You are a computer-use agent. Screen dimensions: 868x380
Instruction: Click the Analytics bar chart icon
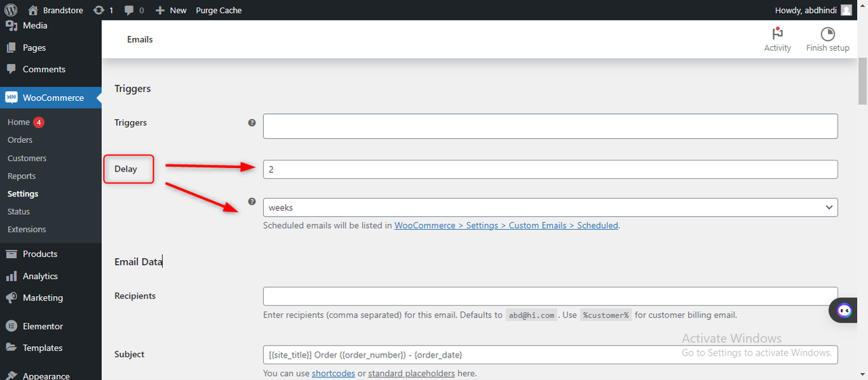[11, 276]
